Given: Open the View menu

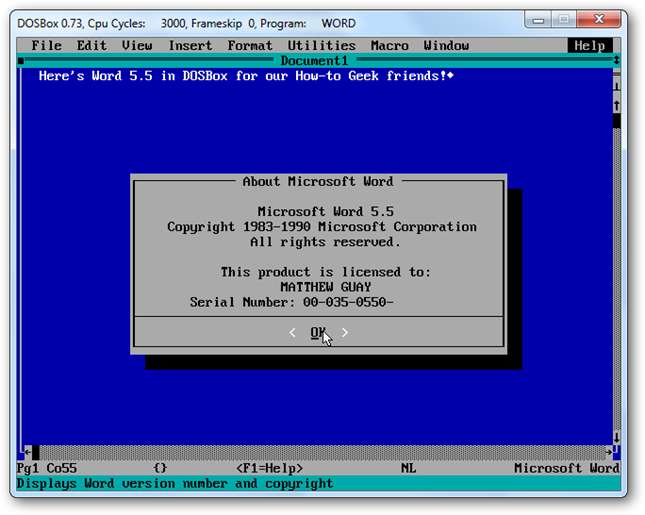Looking at the screenshot, I should click(x=137, y=45).
